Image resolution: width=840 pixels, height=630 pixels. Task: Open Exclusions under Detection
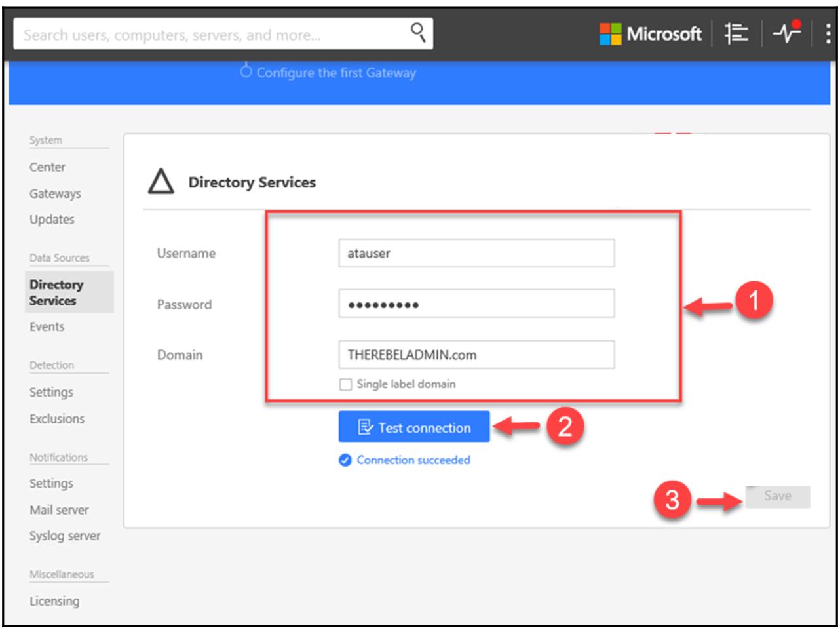point(57,418)
